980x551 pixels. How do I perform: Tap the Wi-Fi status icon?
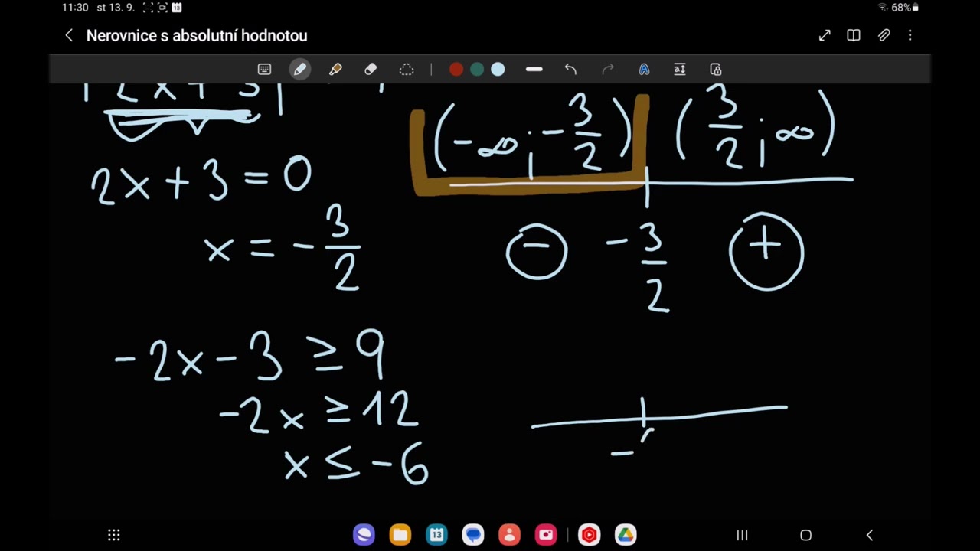pos(883,8)
